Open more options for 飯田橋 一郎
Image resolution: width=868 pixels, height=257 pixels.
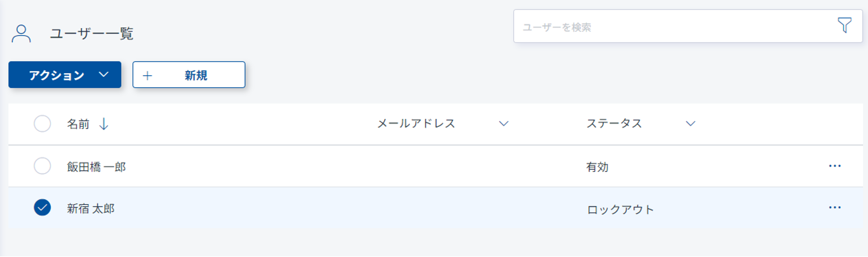coord(835,166)
